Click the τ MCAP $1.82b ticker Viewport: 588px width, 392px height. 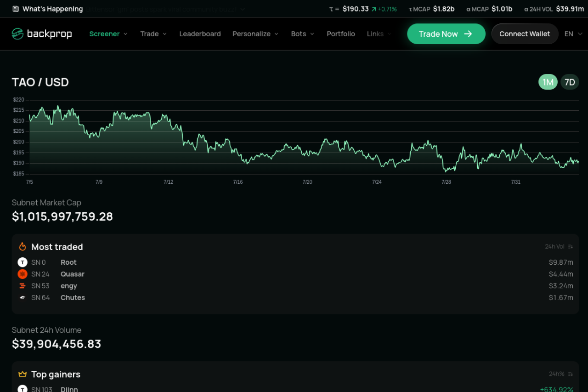(431, 9)
